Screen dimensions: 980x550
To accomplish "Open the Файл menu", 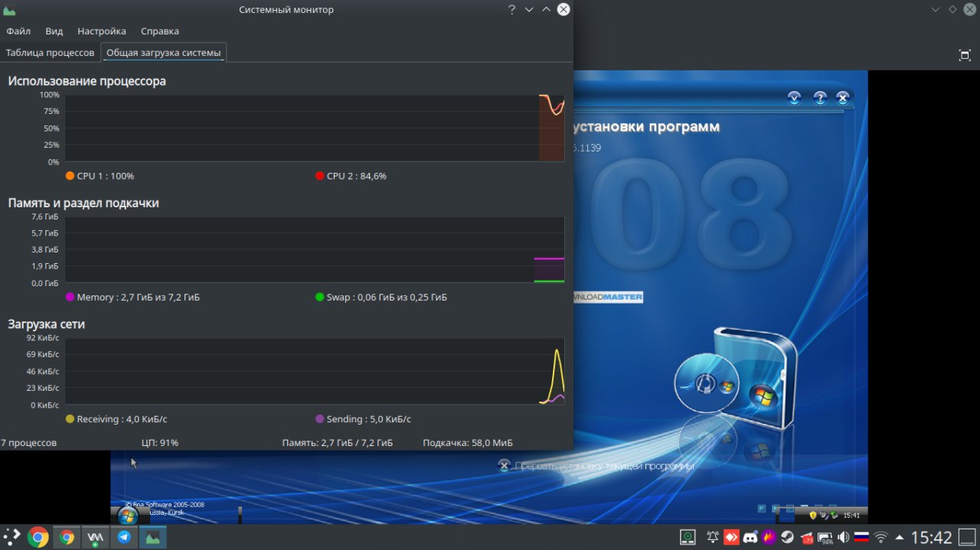I will pos(18,31).
